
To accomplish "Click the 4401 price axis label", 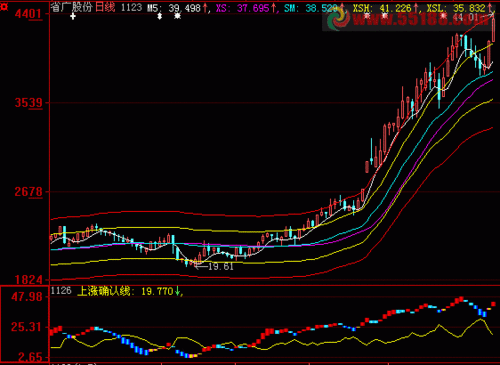I will pos(28,14).
